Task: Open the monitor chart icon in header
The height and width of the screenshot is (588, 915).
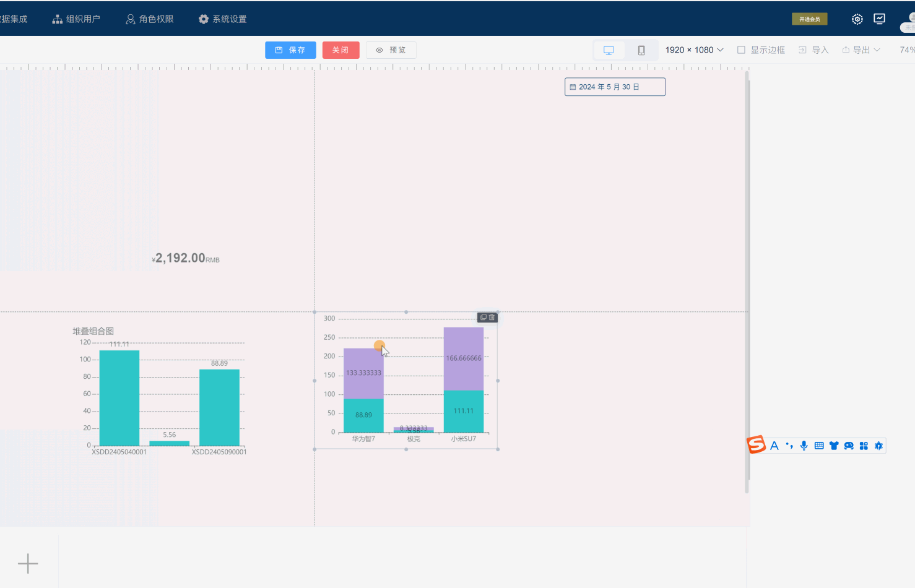Action: pos(879,19)
